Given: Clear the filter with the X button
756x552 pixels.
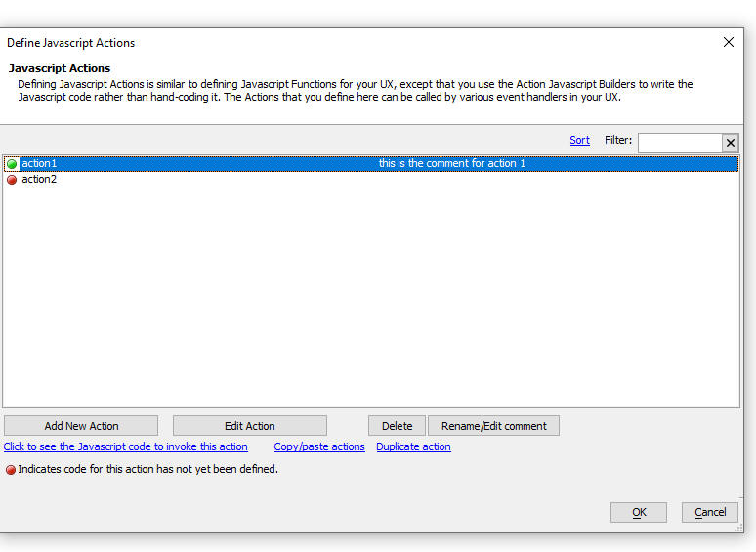Looking at the screenshot, I should (x=730, y=143).
